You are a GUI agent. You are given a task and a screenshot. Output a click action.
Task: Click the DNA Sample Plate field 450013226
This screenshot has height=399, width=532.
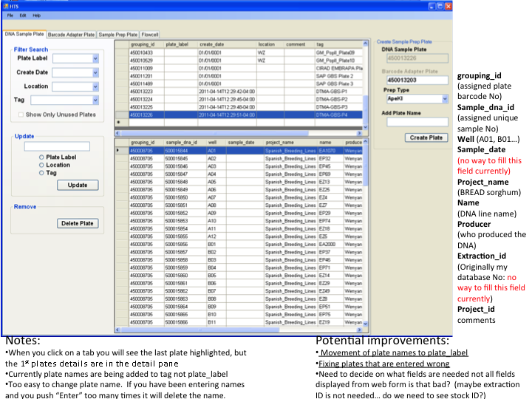tap(417, 58)
